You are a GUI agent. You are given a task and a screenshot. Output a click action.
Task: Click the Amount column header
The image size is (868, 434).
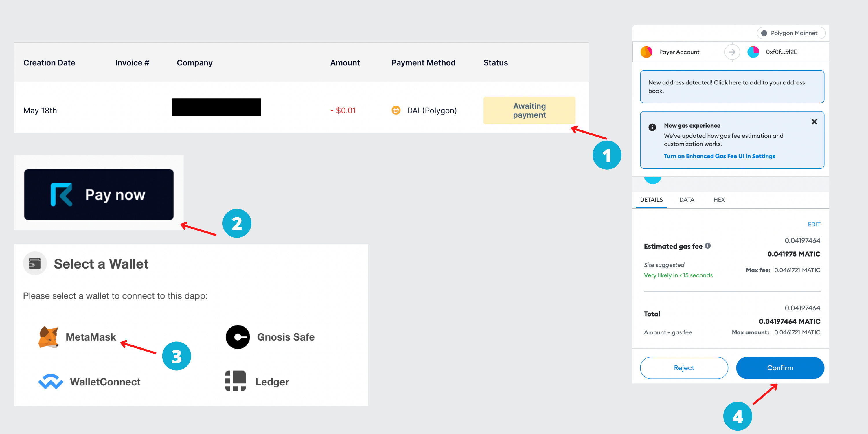345,63
